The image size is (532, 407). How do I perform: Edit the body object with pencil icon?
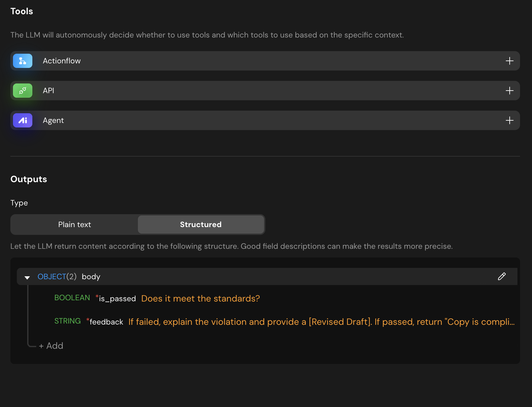(x=502, y=276)
